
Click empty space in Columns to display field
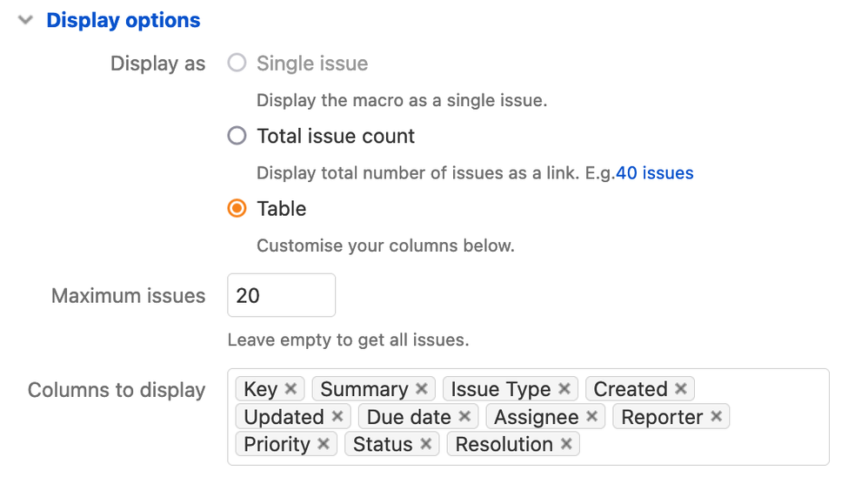point(704,445)
